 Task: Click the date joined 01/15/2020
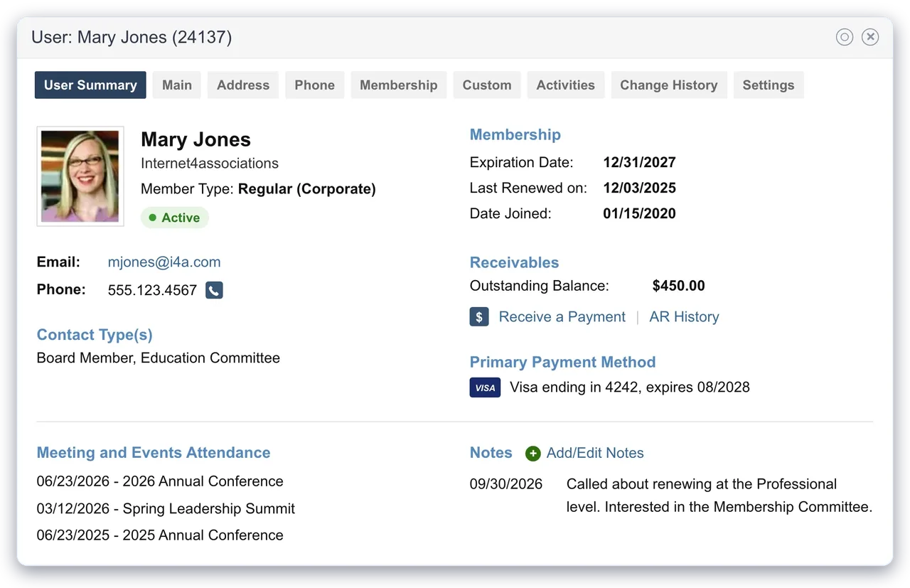pos(640,213)
